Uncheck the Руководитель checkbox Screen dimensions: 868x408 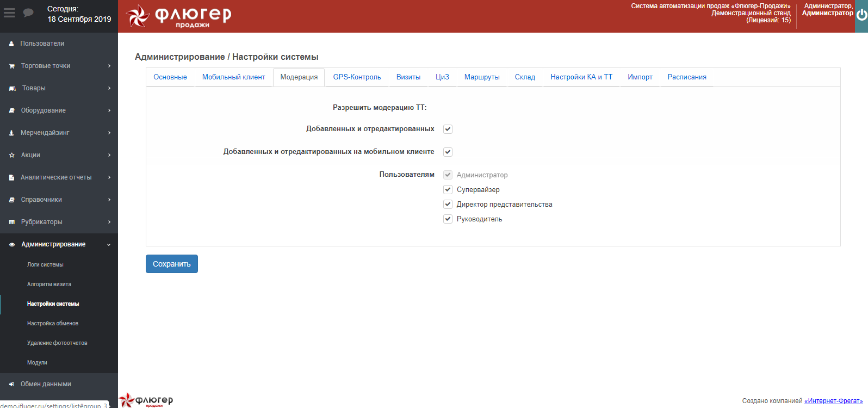point(448,219)
